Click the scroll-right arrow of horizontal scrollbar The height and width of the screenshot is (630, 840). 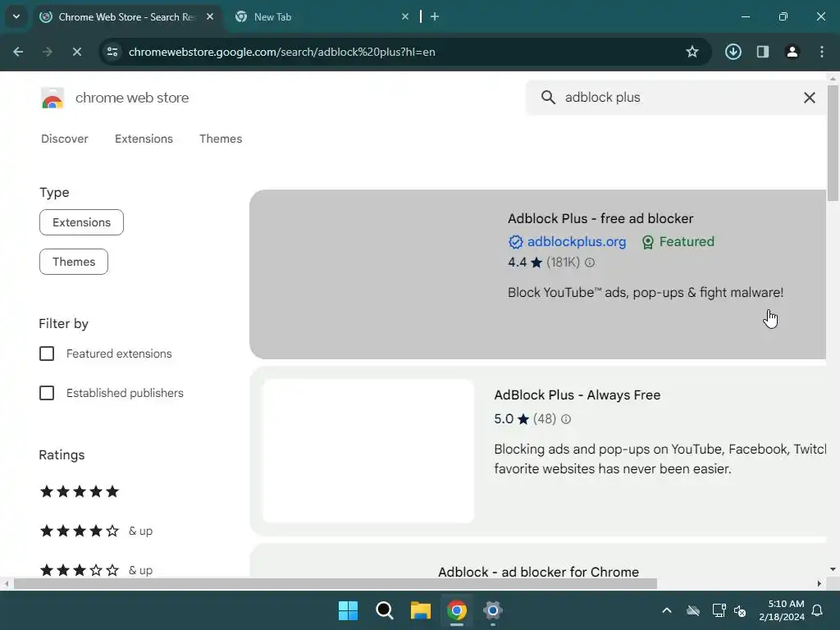tap(819, 583)
